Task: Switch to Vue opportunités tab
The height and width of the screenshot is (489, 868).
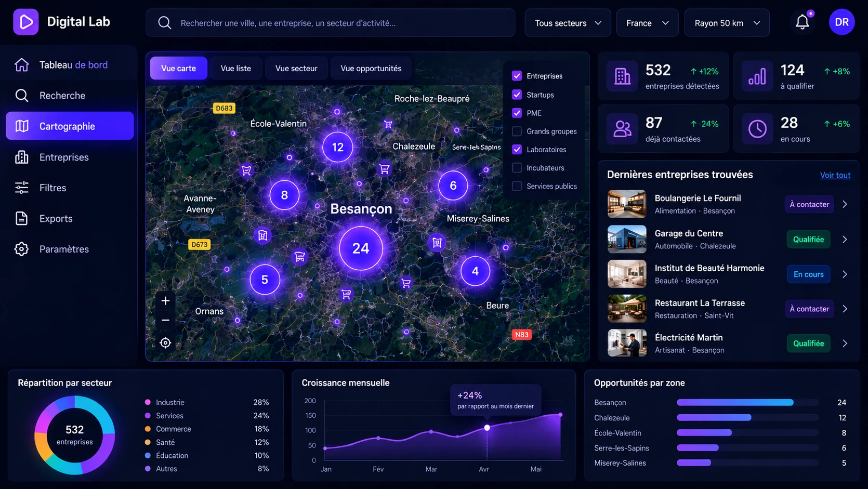Action: pos(371,68)
